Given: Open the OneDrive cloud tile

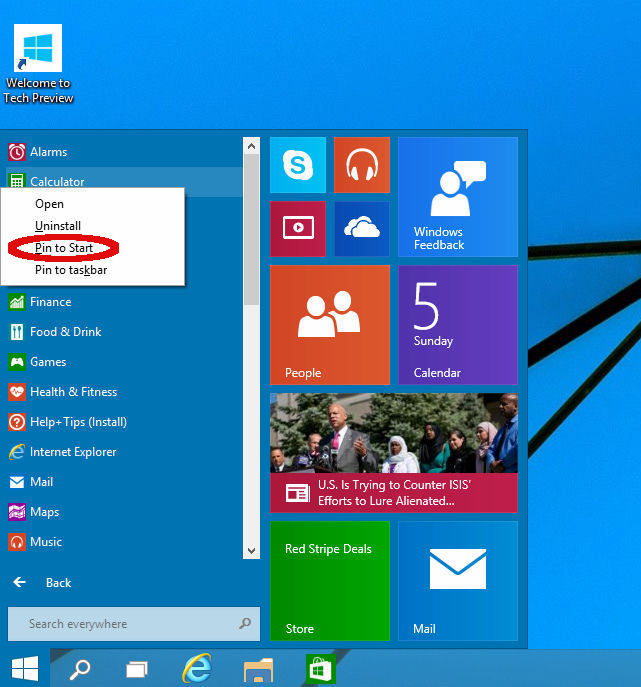Looking at the screenshot, I should pos(361,229).
